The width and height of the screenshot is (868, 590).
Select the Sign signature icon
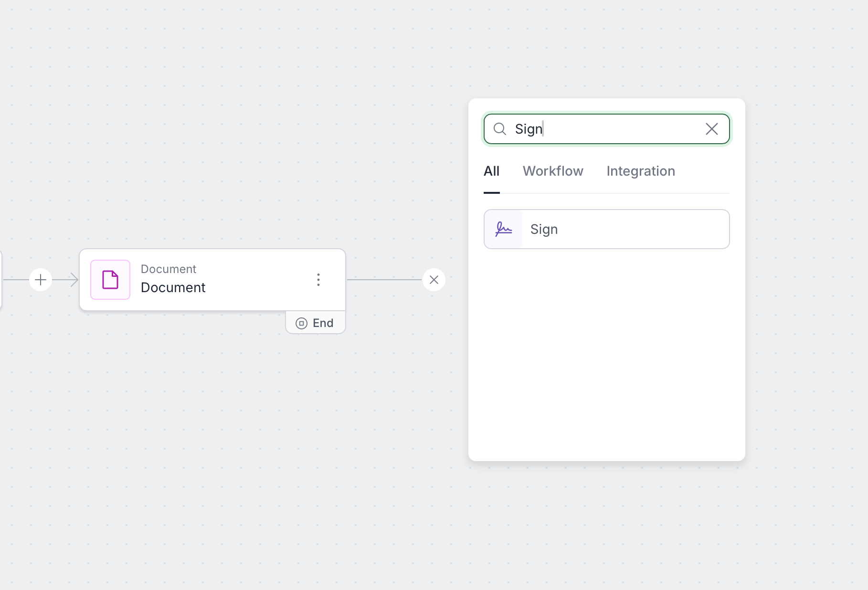pos(503,229)
